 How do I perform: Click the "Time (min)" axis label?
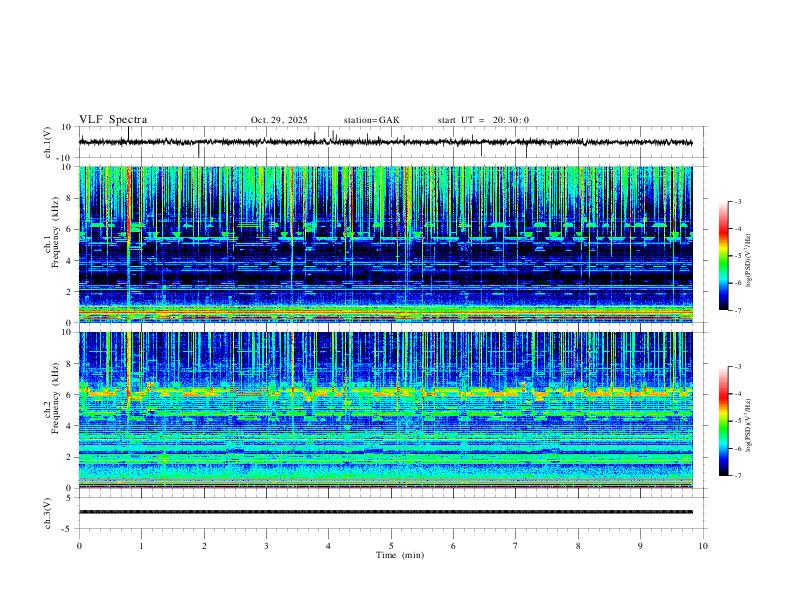400,555
